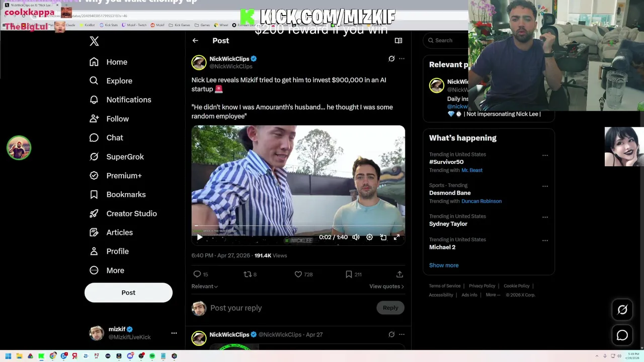
Task: Click Grok icon on NickWickClips post
Action: (x=391, y=59)
